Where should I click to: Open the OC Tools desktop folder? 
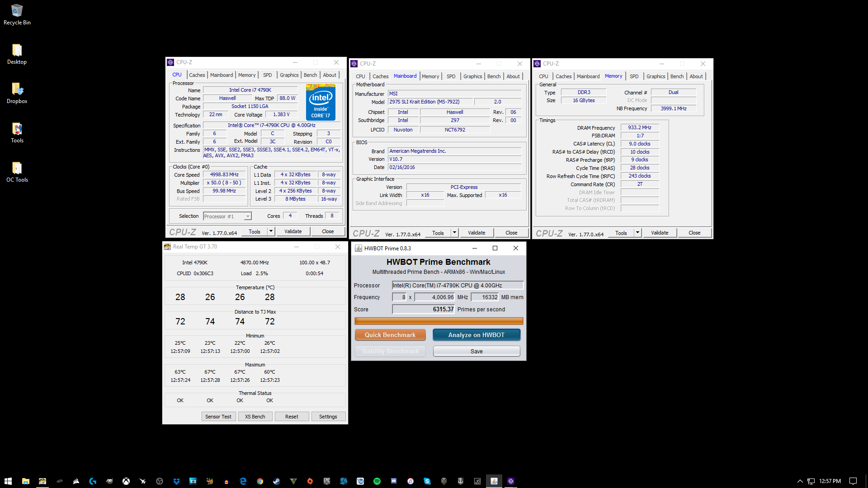click(17, 172)
